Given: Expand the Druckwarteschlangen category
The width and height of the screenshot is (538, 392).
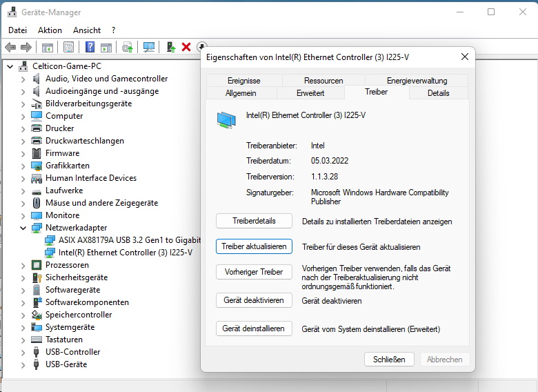Looking at the screenshot, I should click(23, 141).
